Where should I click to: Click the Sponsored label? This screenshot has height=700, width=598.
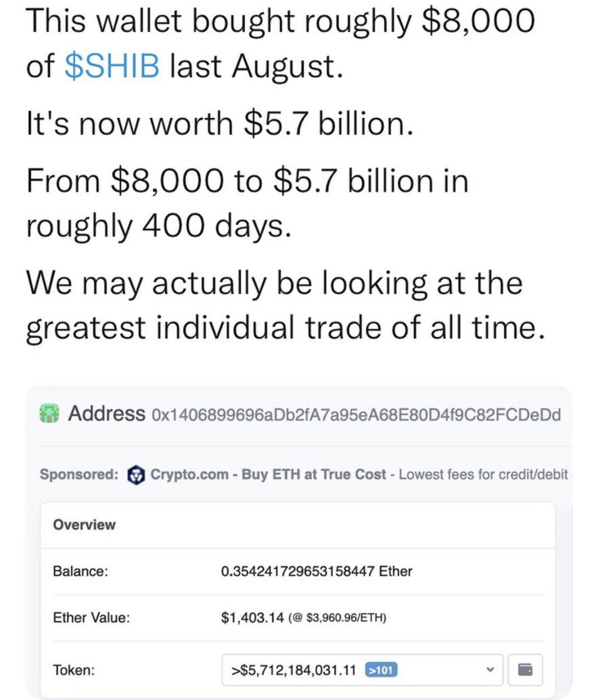tap(79, 474)
